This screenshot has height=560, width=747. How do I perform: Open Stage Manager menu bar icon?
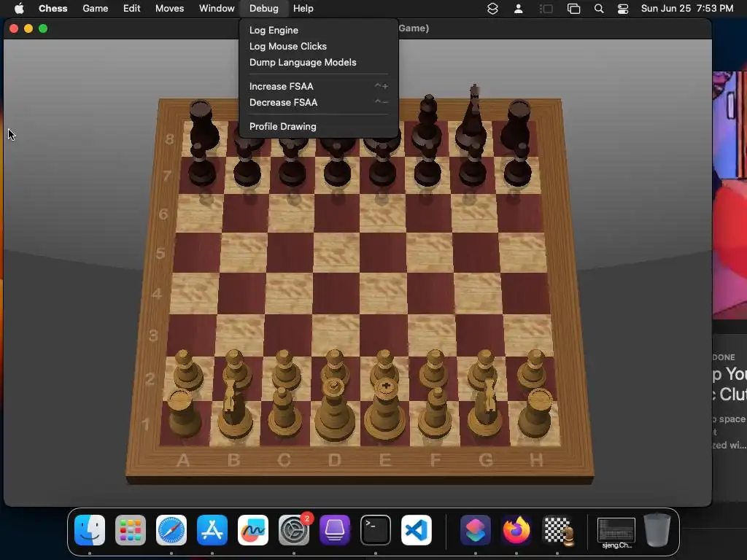(x=546, y=9)
